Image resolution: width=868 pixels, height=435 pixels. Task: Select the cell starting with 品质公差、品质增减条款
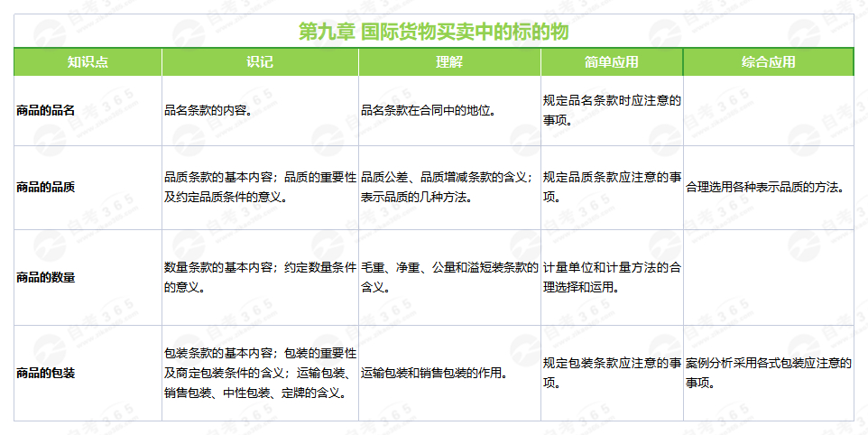pos(448,188)
